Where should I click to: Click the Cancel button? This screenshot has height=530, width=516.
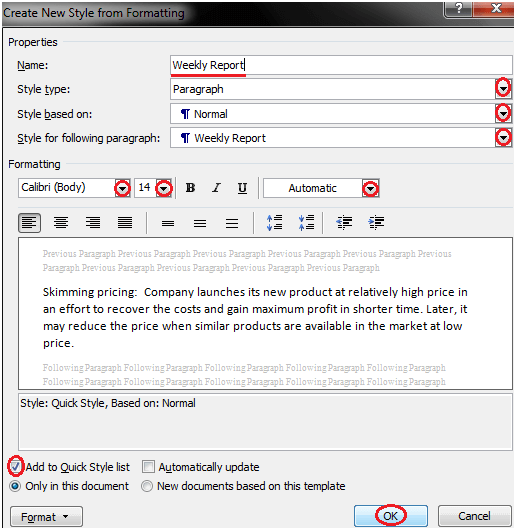pyautogui.click(x=474, y=516)
